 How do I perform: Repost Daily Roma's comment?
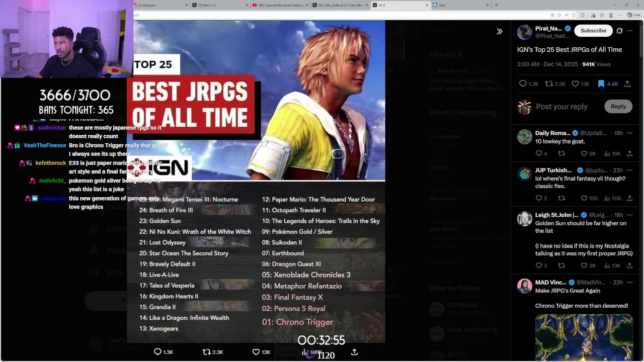point(561,153)
